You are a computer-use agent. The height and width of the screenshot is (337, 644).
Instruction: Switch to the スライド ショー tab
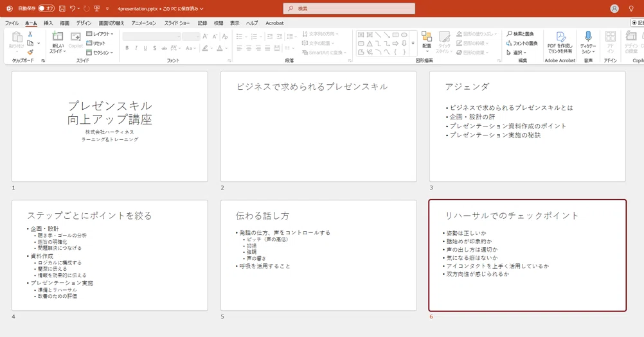pos(177,23)
